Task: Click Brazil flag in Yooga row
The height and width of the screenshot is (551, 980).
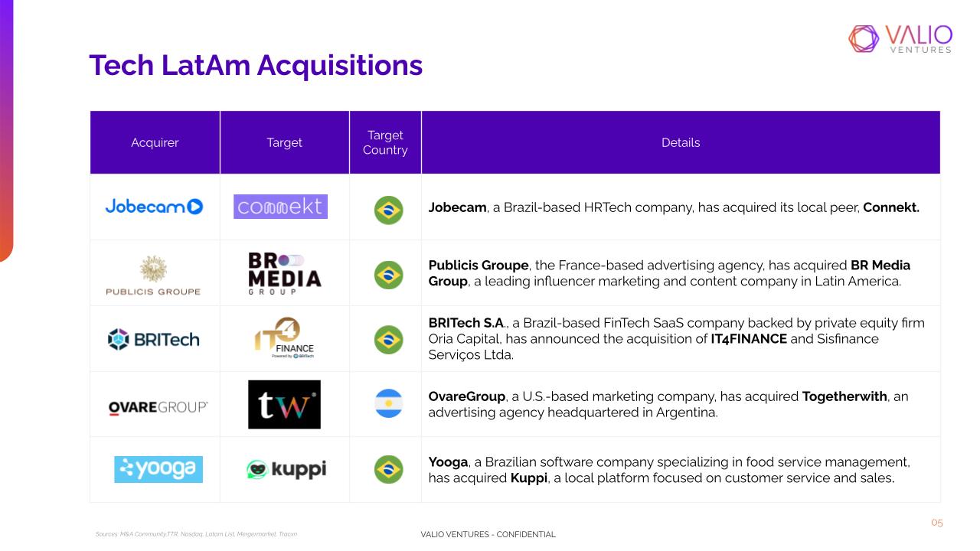Action: click(x=388, y=469)
